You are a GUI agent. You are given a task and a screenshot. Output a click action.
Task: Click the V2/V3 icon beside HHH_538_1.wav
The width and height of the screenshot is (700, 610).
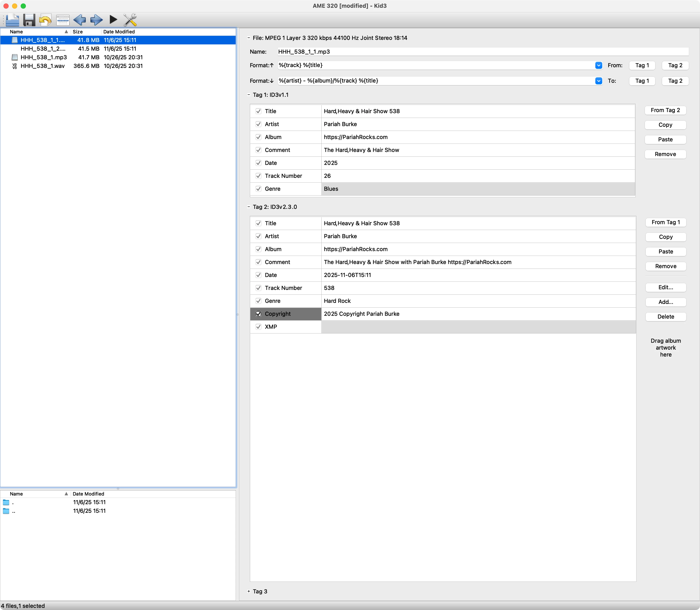[15, 66]
